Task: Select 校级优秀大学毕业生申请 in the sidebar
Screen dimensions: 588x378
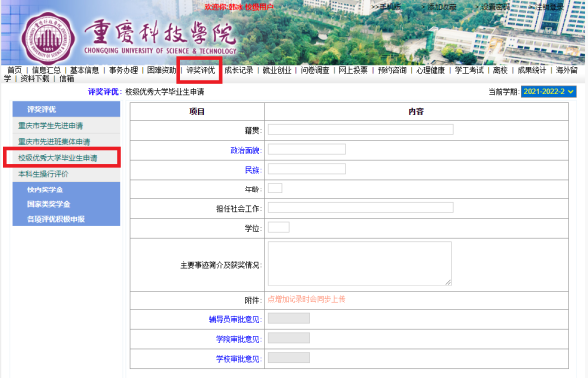Action: tap(57, 158)
